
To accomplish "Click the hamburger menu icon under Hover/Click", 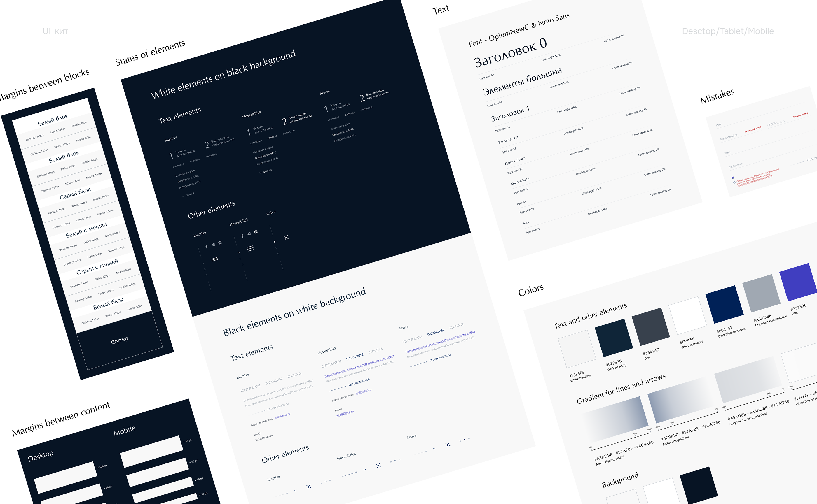I will click(x=251, y=248).
